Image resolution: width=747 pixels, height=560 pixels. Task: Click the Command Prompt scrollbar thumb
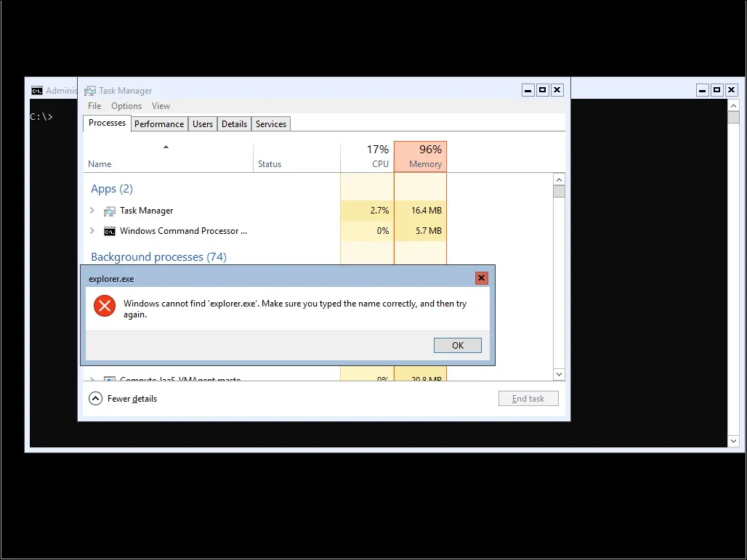pyautogui.click(x=734, y=117)
